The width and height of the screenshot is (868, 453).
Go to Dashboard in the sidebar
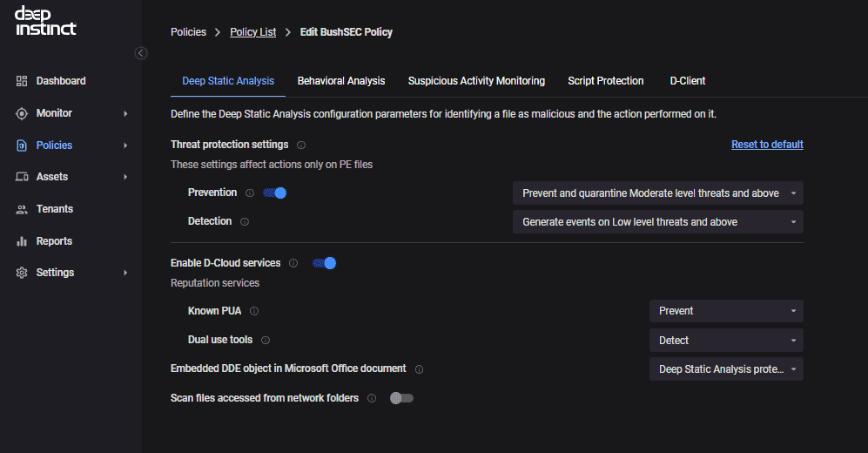click(x=61, y=81)
